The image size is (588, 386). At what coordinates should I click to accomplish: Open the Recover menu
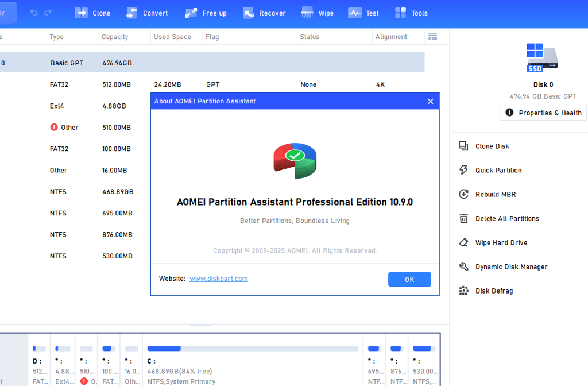[264, 13]
